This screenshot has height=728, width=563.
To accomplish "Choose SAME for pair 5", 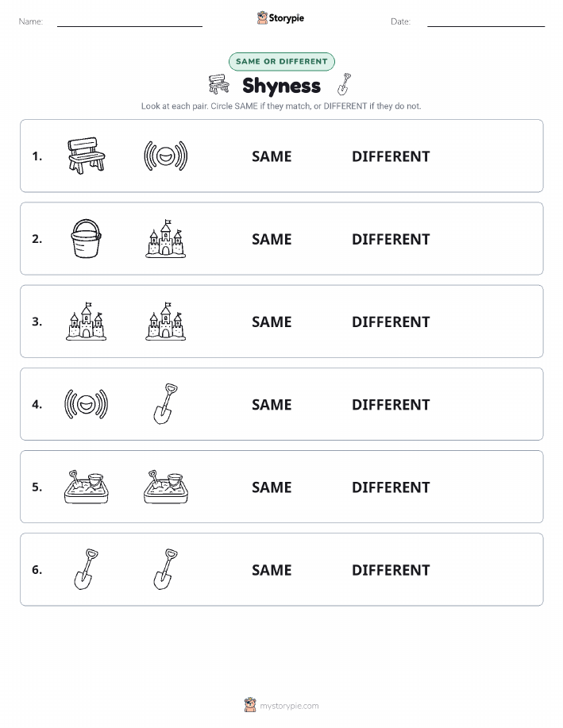I will [x=272, y=487].
